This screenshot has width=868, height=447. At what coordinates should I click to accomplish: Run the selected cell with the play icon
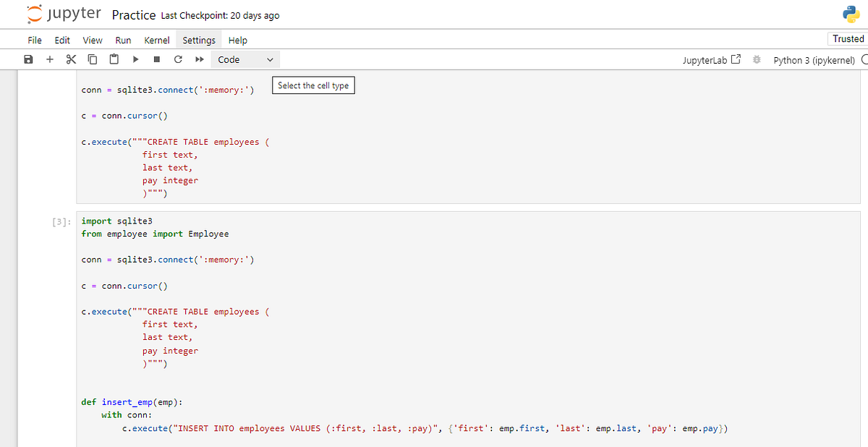pos(135,60)
